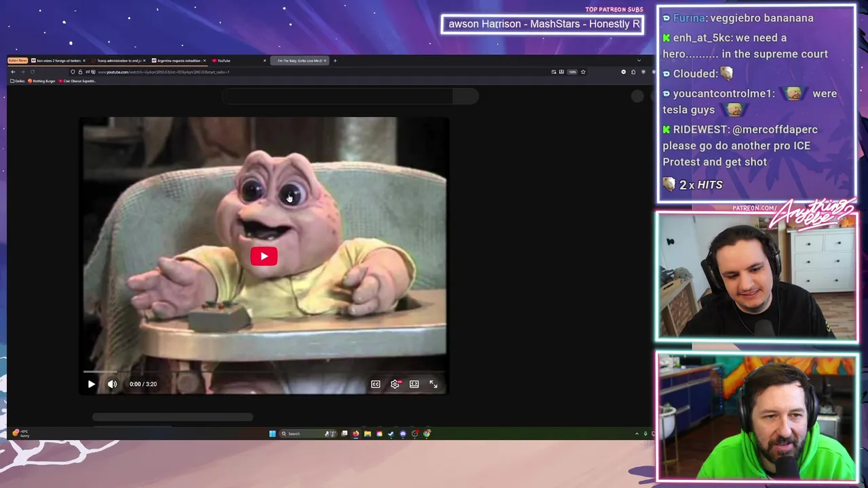868x488 pixels.
Task: Click the red YouTube play button overlay
Action: point(264,256)
